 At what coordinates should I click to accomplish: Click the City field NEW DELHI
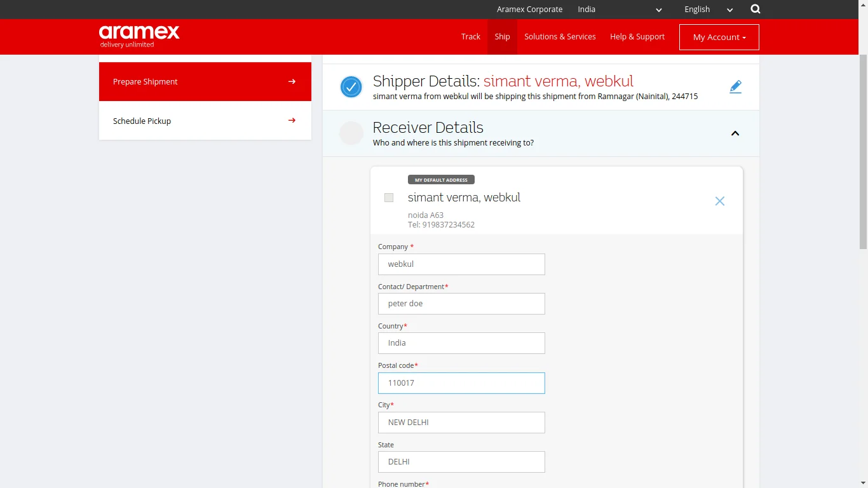(x=461, y=423)
